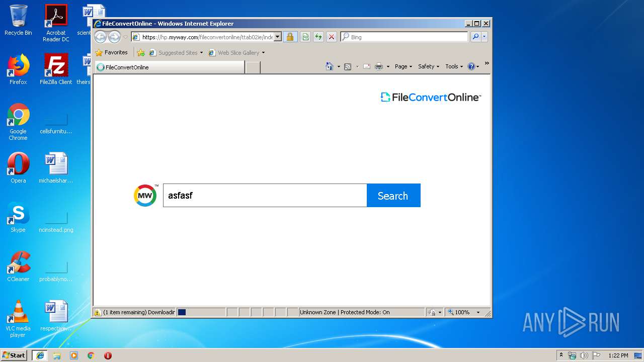The height and width of the screenshot is (362, 644).
Task: Select the VLC media player desktop icon
Action: click(x=18, y=319)
